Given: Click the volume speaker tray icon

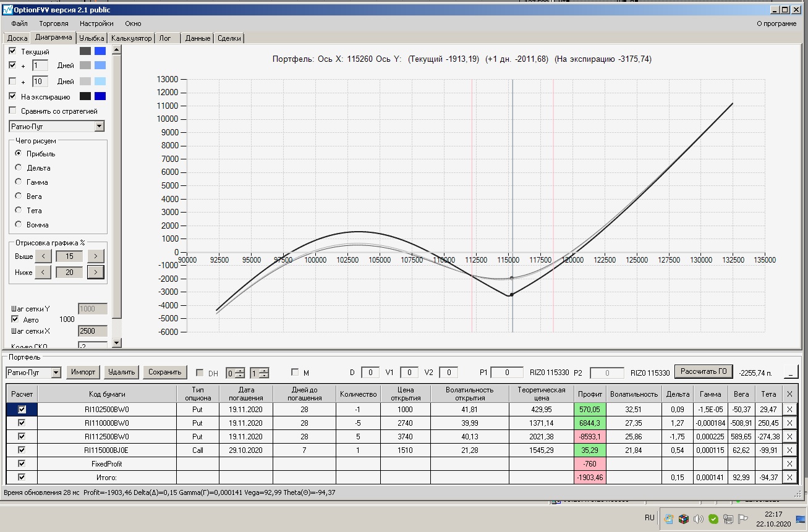Looking at the screenshot, I should tap(699, 519).
